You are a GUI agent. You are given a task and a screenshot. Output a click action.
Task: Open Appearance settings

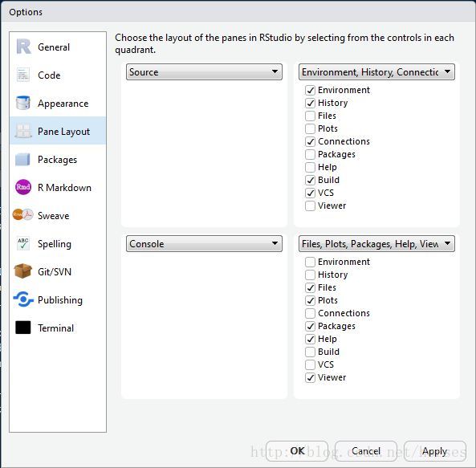pyautogui.click(x=58, y=104)
